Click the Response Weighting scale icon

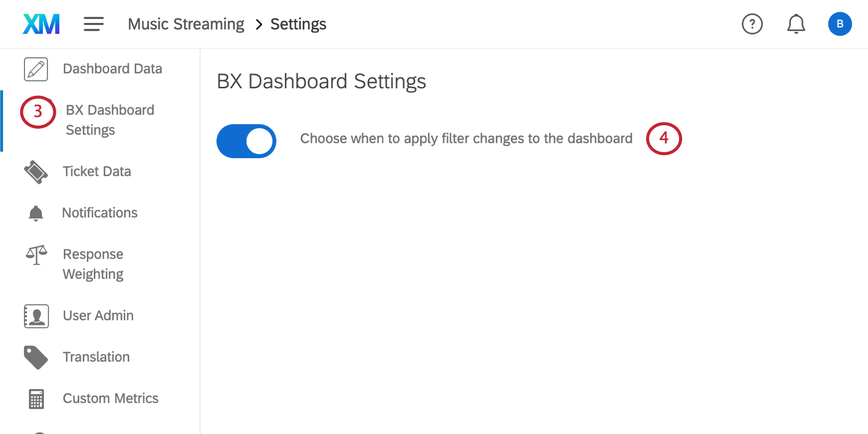coord(36,254)
